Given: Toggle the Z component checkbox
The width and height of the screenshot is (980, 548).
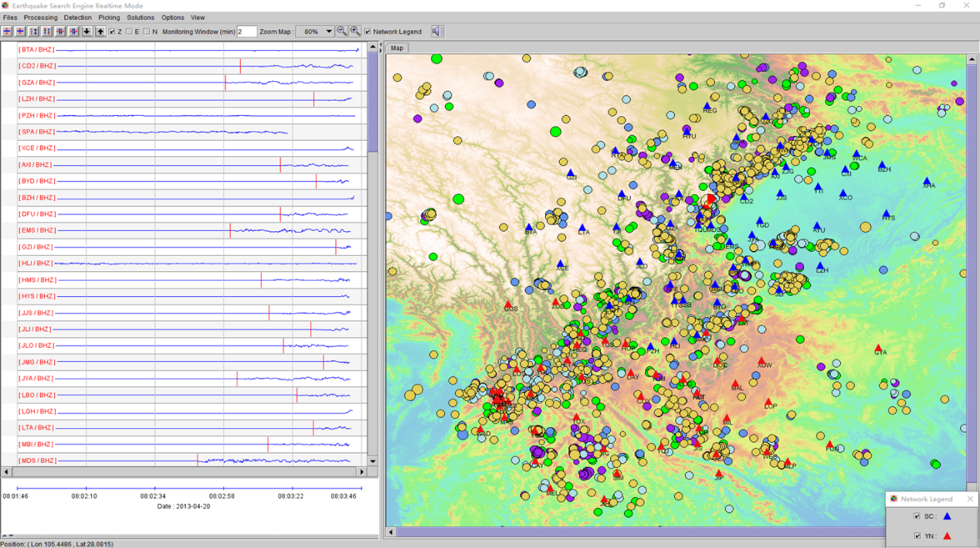Looking at the screenshot, I should pos(112,32).
